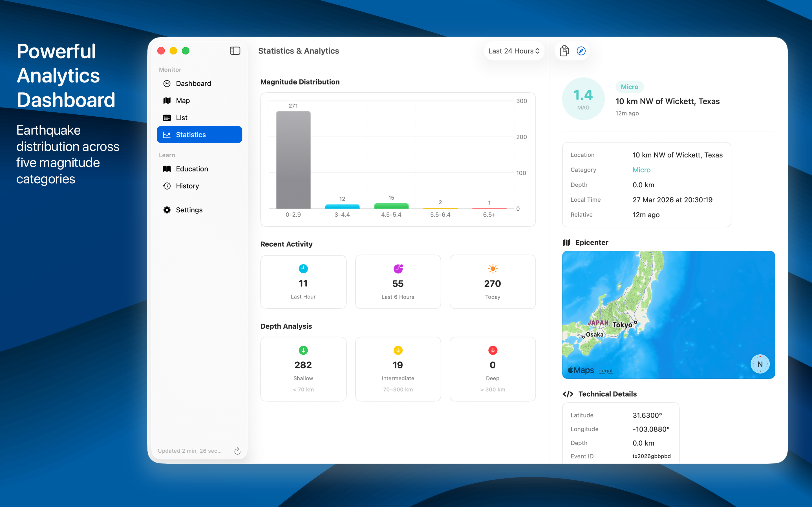The image size is (812, 507).
Task: Click the gray 0-2.9 magnitude bar
Action: (x=293, y=160)
